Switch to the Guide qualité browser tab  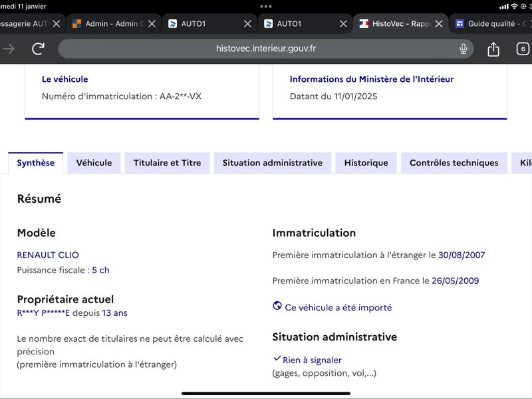491,24
